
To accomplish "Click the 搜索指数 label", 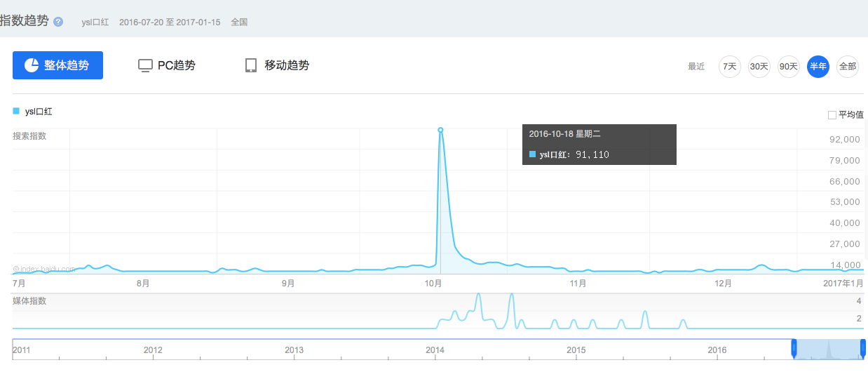I will click(x=29, y=135).
